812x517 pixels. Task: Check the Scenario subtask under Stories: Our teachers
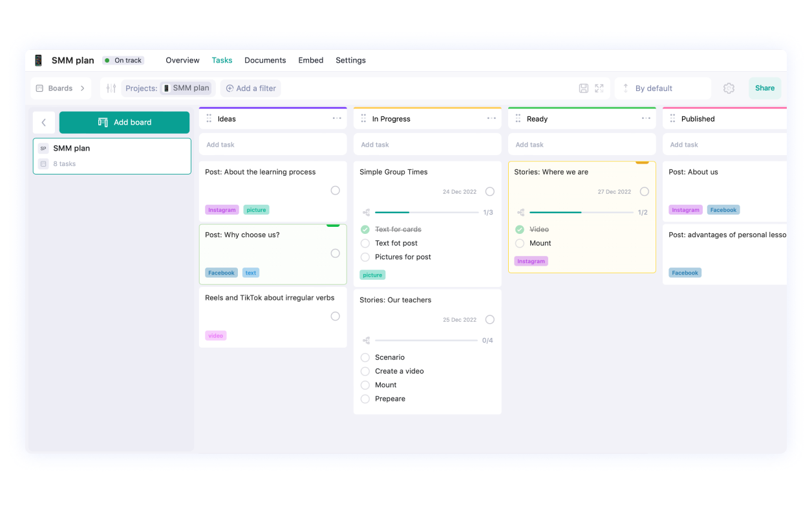point(365,357)
